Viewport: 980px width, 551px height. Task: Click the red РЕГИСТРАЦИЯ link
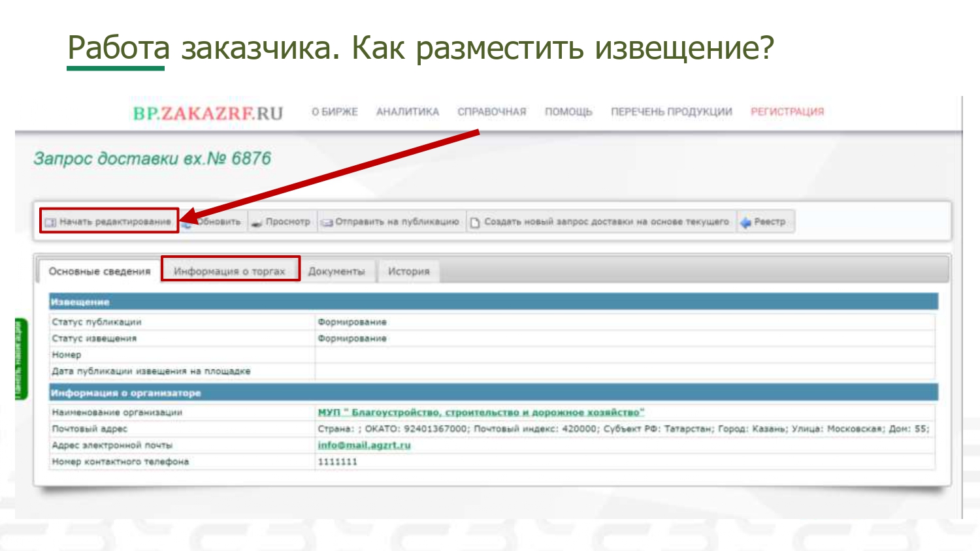787,112
